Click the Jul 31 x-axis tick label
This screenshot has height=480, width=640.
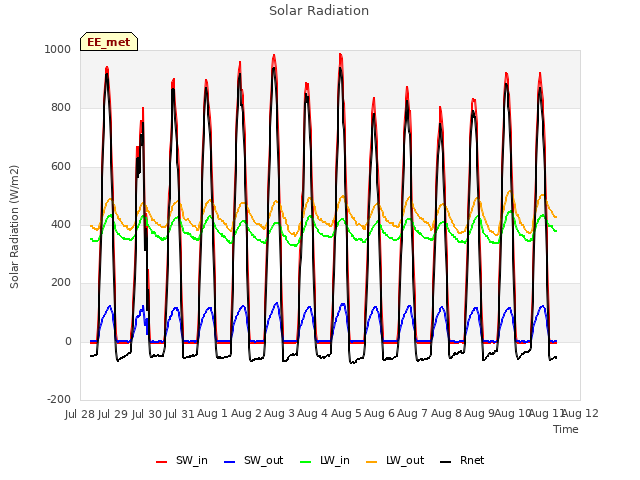pos(180,414)
